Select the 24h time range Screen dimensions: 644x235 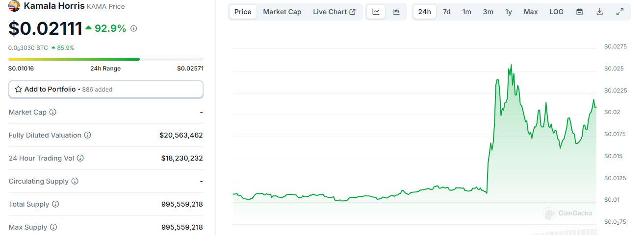424,12
